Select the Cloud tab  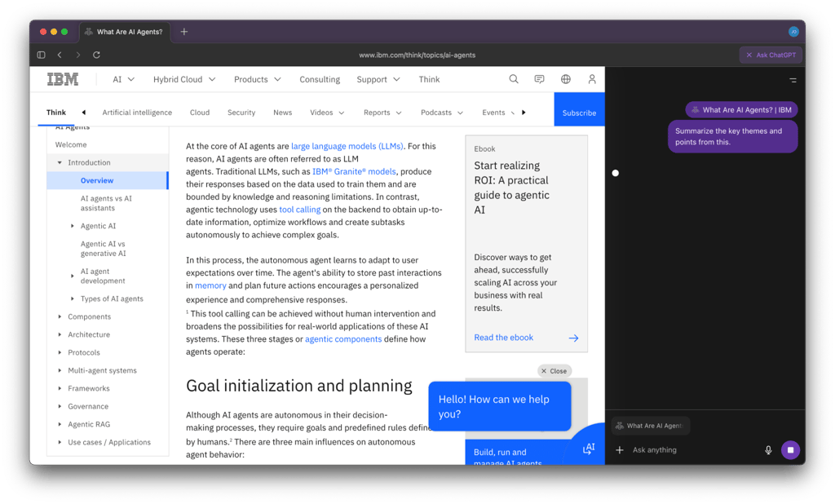(x=200, y=113)
